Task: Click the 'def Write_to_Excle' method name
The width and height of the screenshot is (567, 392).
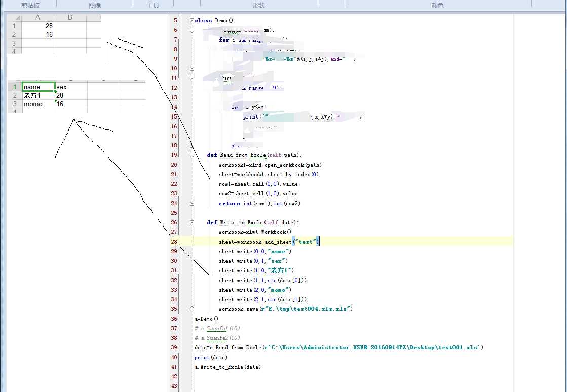Action: coord(242,222)
